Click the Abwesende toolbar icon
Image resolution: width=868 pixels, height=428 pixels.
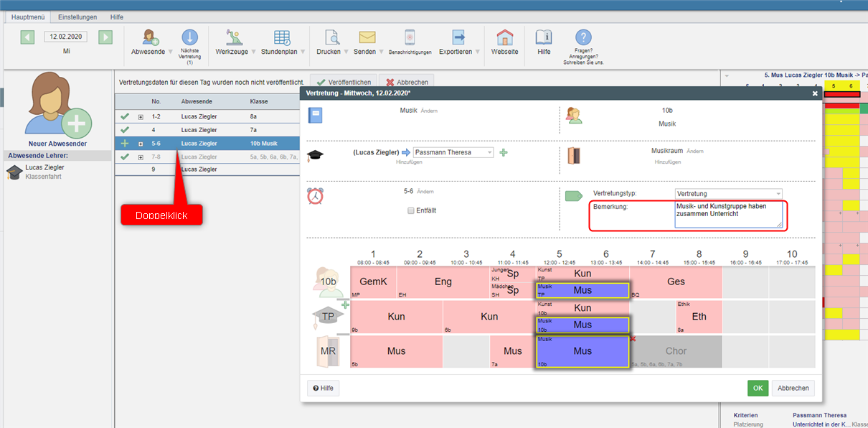coord(151,37)
